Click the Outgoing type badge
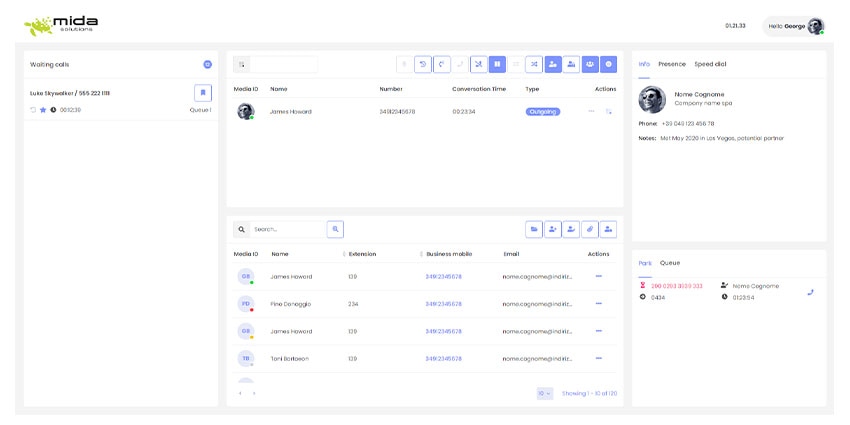This screenshot has height=425, width=850. tap(543, 112)
